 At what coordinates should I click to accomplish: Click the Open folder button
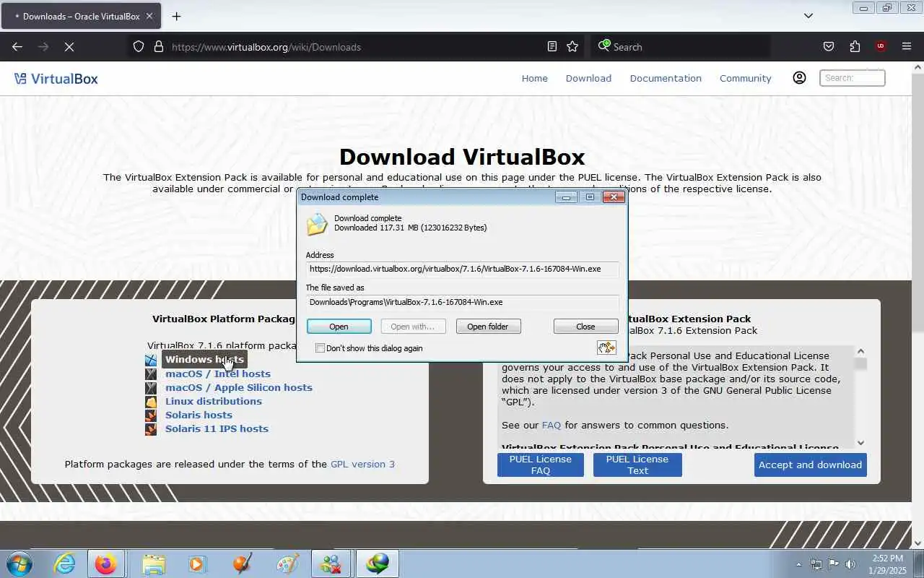[x=488, y=327]
